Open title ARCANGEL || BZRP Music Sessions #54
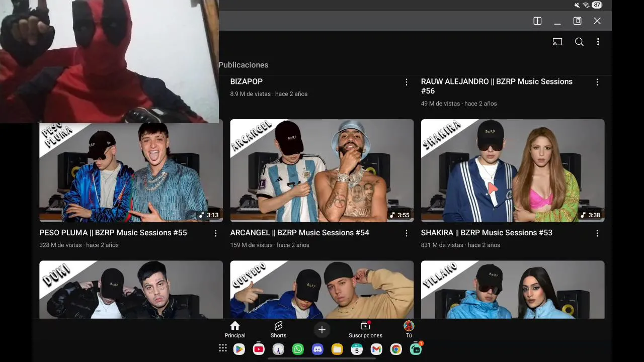Viewport: 644px width, 362px height. (300, 233)
